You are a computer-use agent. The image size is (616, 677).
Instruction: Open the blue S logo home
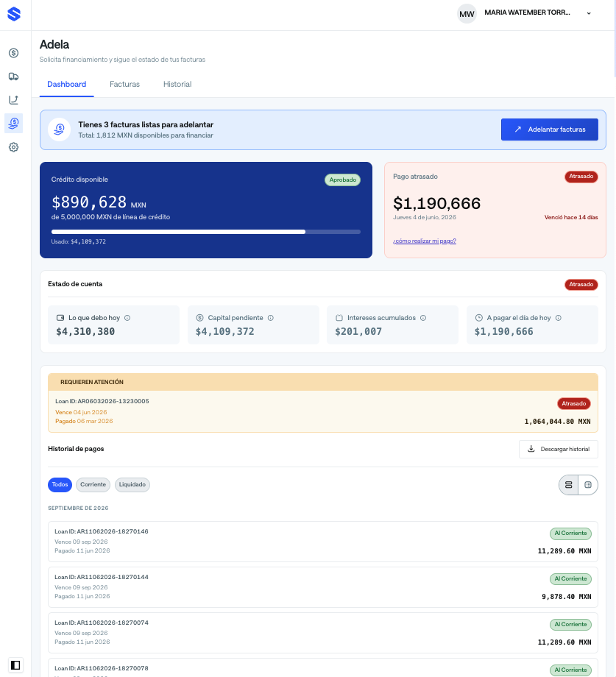coord(14,14)
